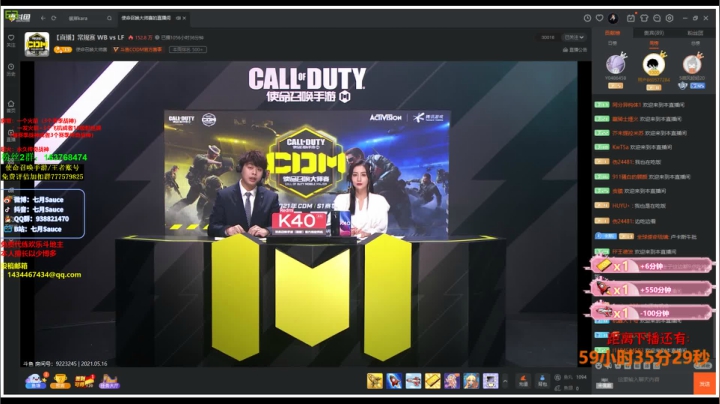Viewport: 720px width, 404px height.
Task: Open the backpack button
Action: coord(542,381)
